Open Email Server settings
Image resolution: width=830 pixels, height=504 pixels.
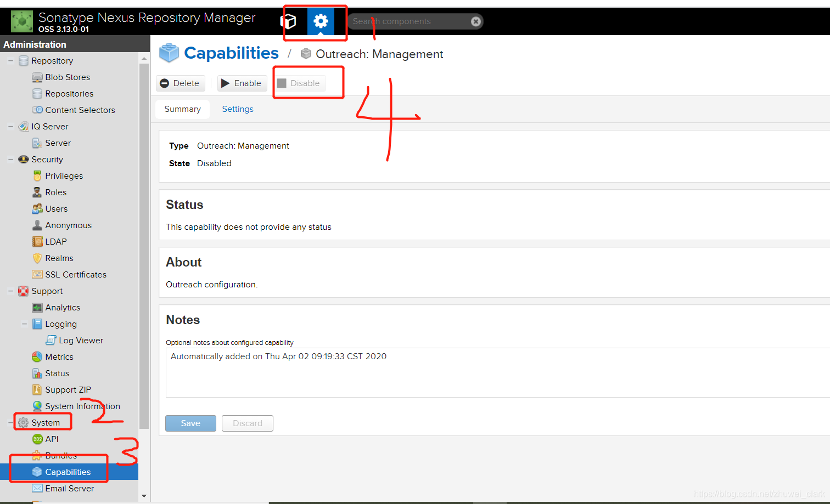(x=63, y=488)
